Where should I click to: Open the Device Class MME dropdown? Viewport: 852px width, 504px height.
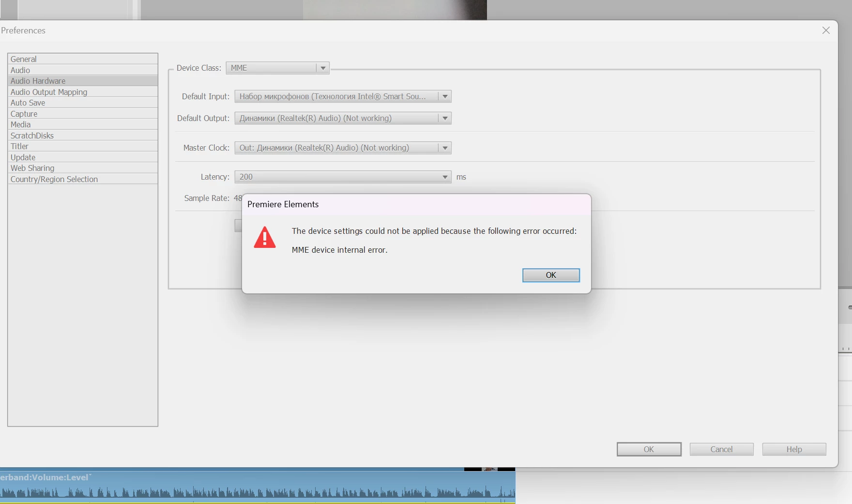(x=277, y=68)
